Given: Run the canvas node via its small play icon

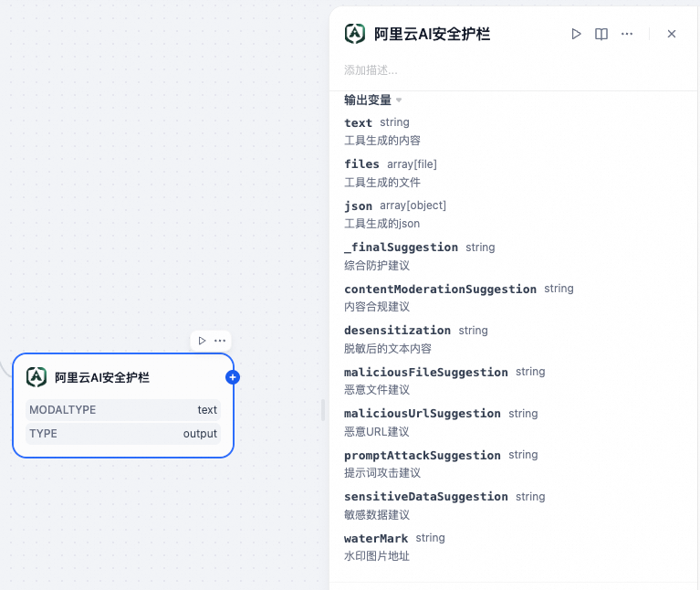Looking at the screenshot, I should (202, 341).
